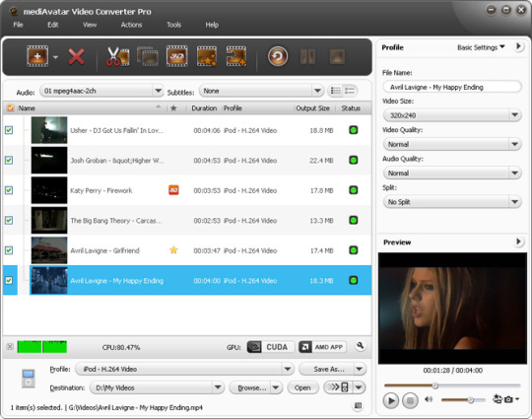Click the Open destination button
The height and width of the screenshot is (419, 532).
pyautogui.click(x=302, y=387)
